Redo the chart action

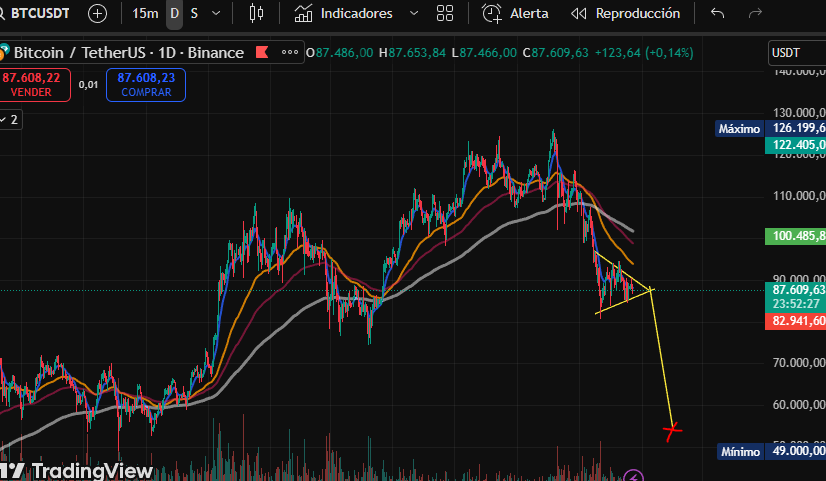pyautogui.click(x=755, y=13)
